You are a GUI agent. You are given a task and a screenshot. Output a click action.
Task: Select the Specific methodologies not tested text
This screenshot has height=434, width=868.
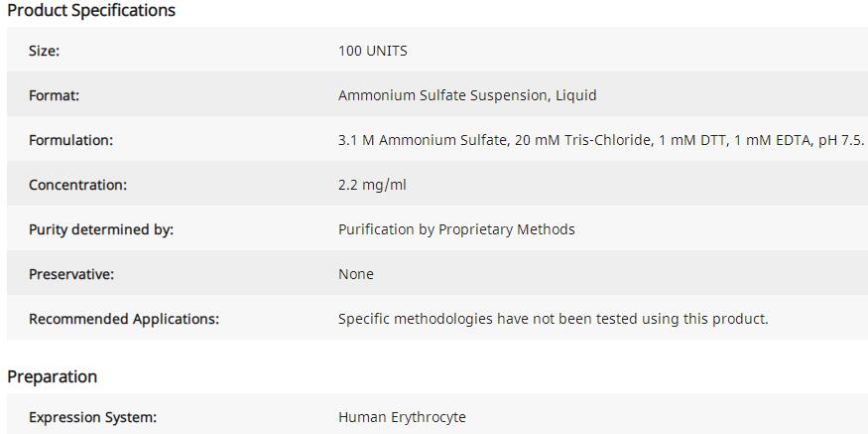pyautogui.click(x=553, y=319)
